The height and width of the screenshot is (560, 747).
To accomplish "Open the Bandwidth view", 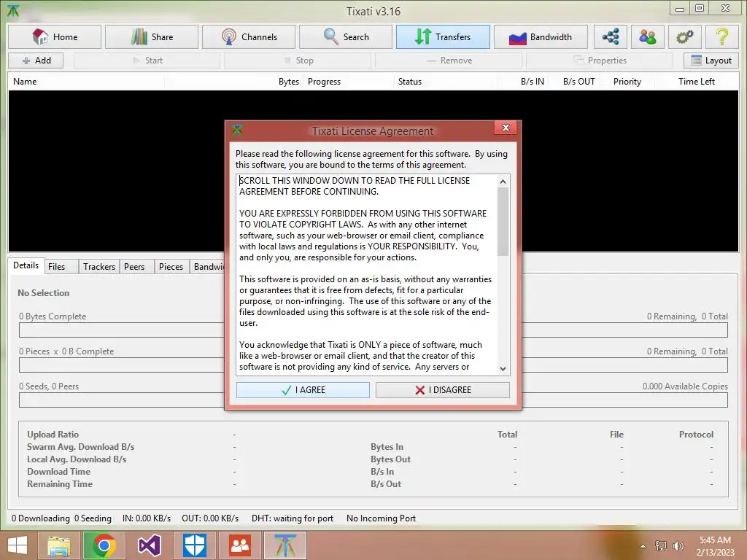I will point(541,36).
